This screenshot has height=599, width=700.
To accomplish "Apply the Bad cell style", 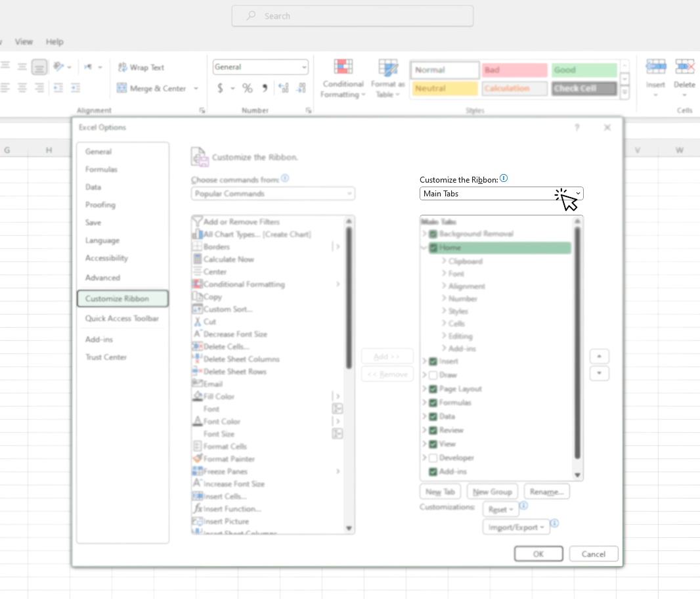I will coord(514,70).
